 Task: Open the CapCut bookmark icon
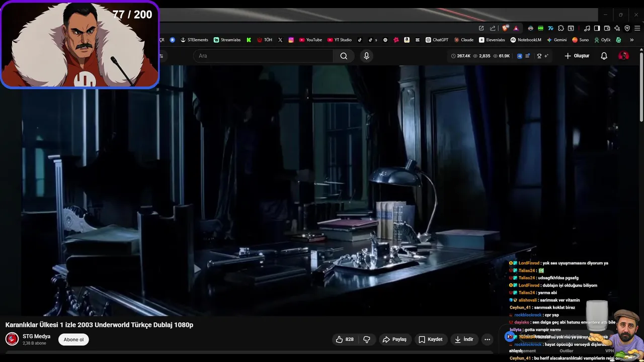click(x=418, y=40)
